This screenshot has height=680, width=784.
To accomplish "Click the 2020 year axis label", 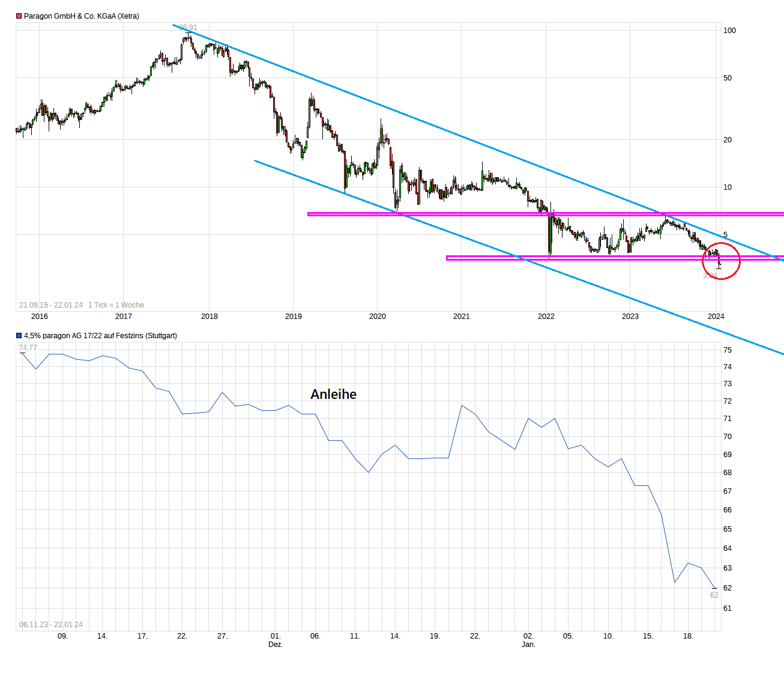I will click(377, 316).
